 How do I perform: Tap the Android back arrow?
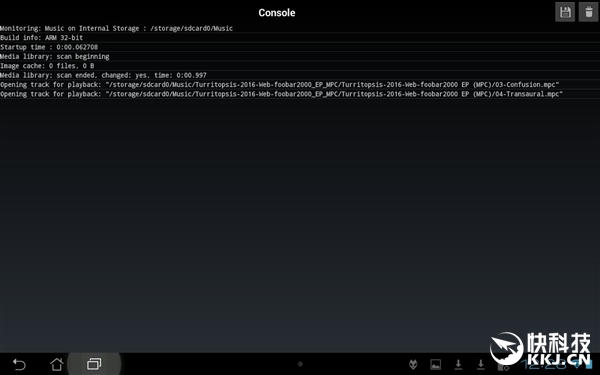point(19,364)
